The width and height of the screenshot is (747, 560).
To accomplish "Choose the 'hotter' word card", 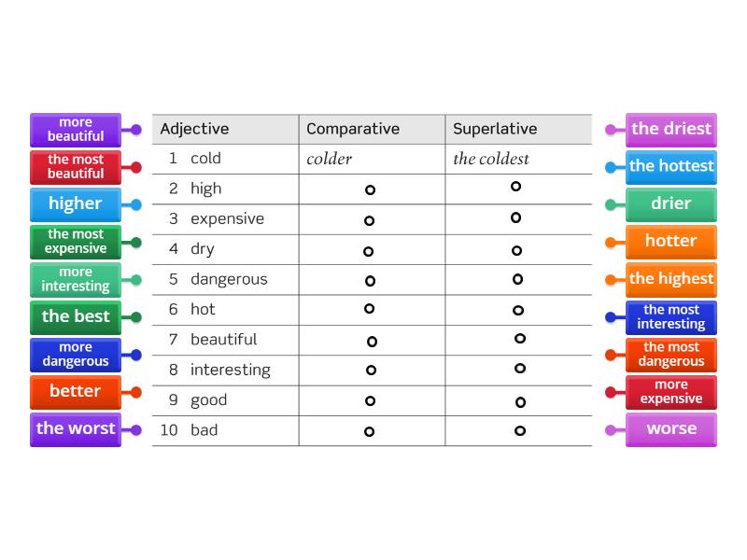I will (670, 242).
